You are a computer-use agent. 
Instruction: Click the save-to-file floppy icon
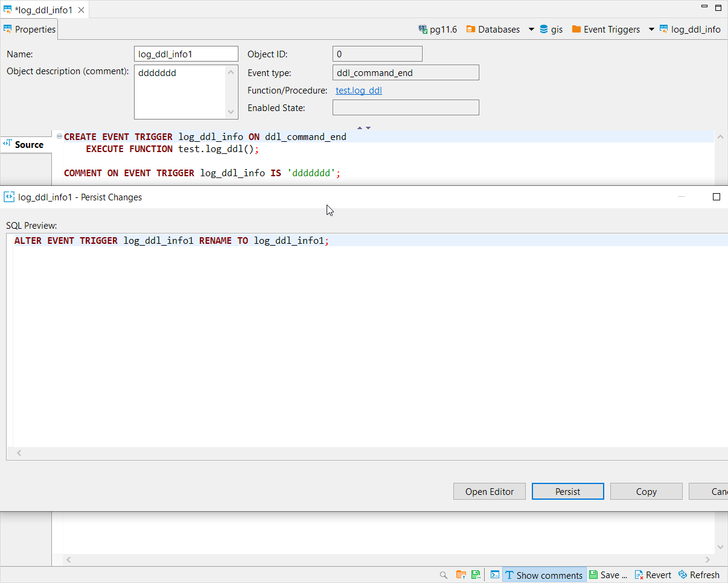pos(476,575)
